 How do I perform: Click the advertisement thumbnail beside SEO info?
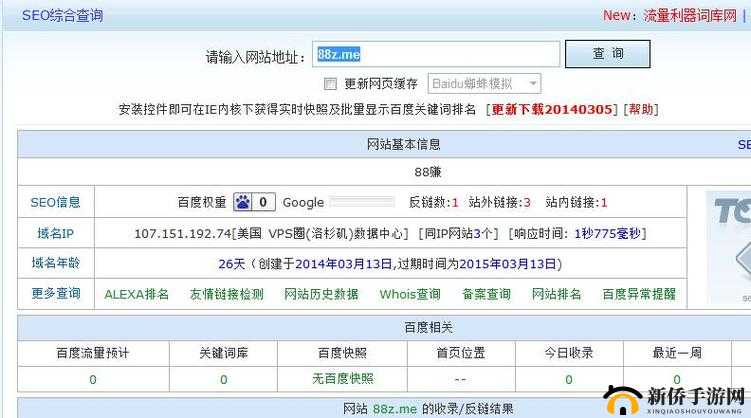click(728, 247)
